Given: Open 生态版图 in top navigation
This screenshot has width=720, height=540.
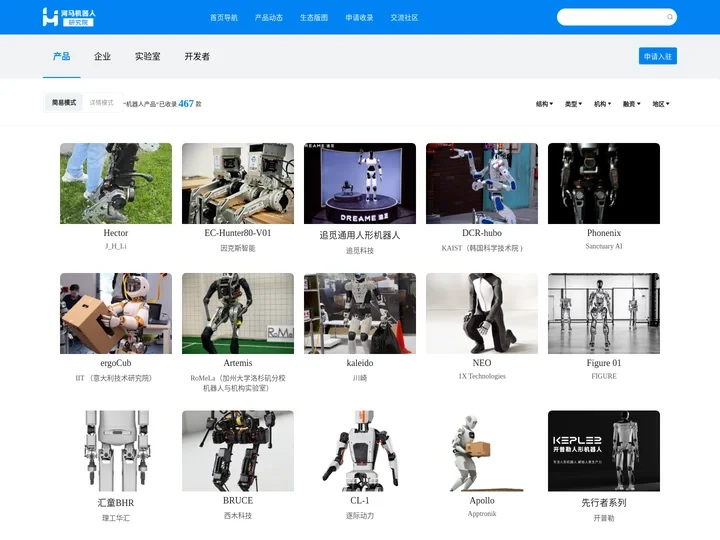Looking at the screenshot, I should click(314, 17).
